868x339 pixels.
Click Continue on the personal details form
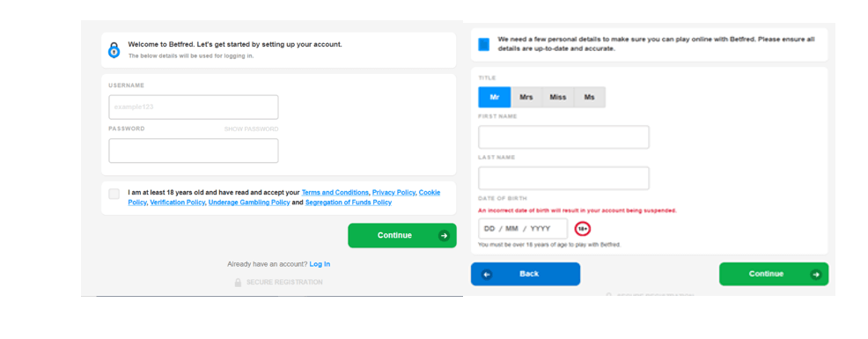[774, 274]
